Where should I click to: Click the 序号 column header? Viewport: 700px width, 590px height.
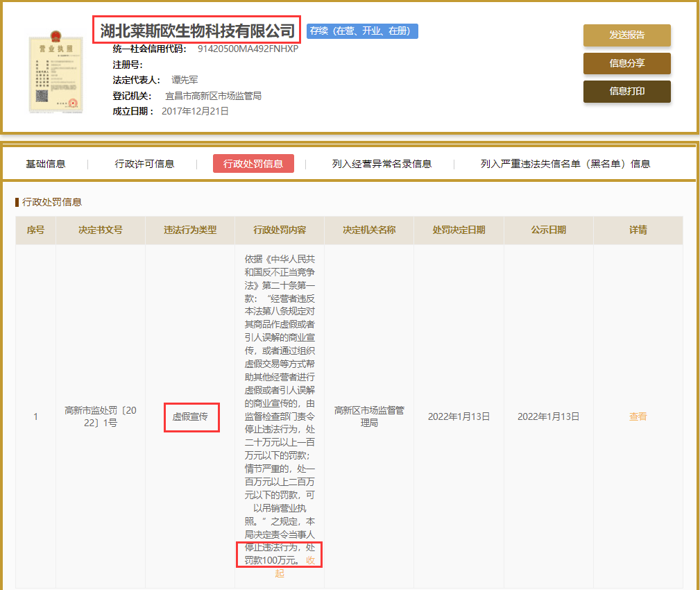tap(35, 230)
